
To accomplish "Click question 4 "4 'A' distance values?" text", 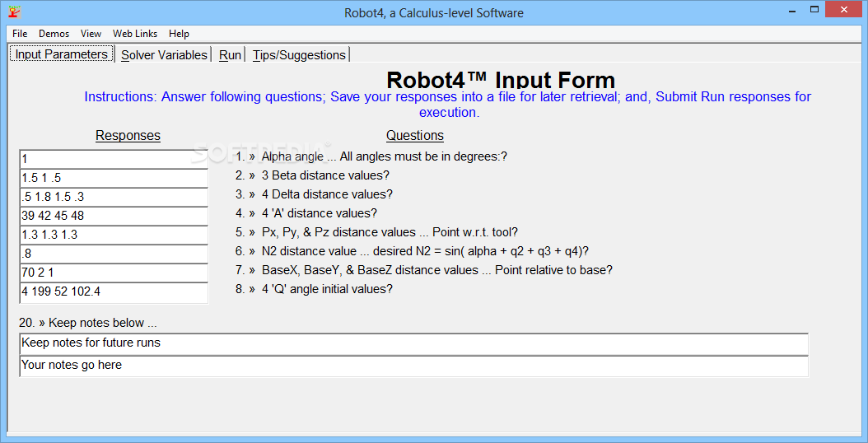I will (x=320, y=213).
